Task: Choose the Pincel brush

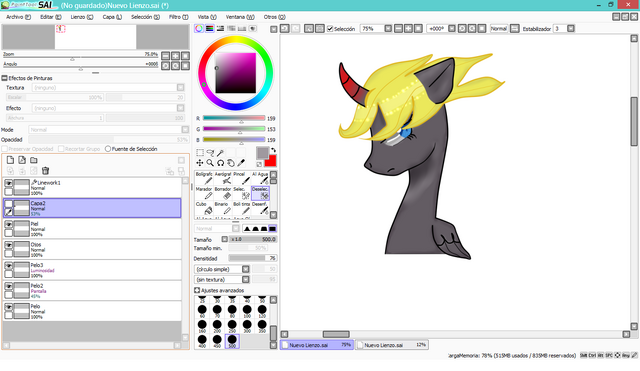Action: click(x=242, y=178)
